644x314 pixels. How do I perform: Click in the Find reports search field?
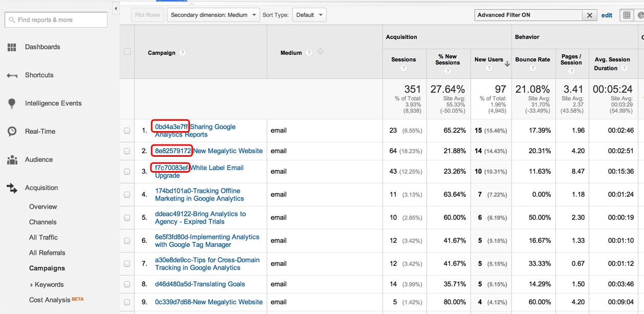click(x=56, y=20)
